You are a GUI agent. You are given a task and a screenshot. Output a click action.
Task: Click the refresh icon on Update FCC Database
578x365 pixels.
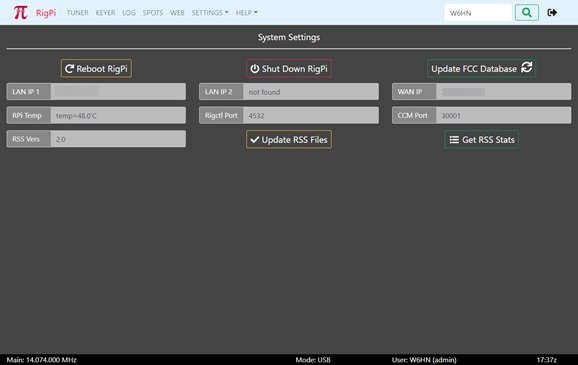526,67
